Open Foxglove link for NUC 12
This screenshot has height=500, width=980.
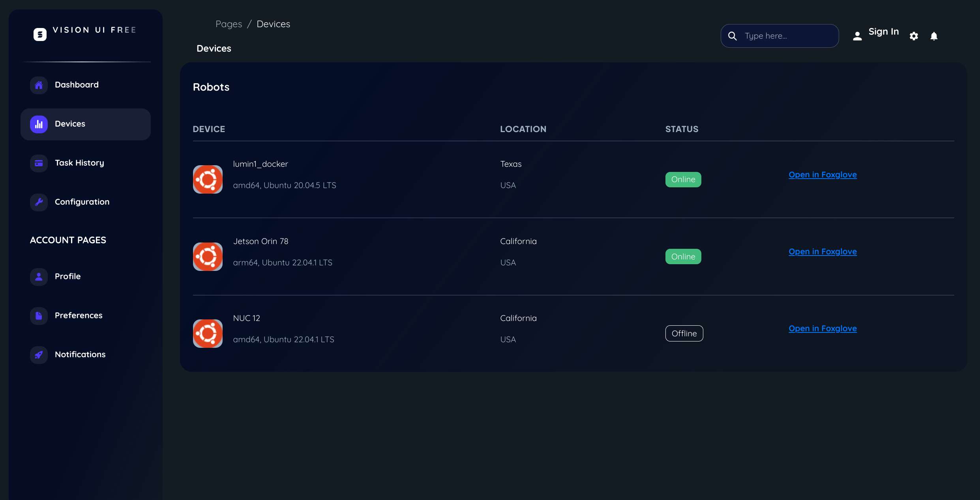coord(823,328)
